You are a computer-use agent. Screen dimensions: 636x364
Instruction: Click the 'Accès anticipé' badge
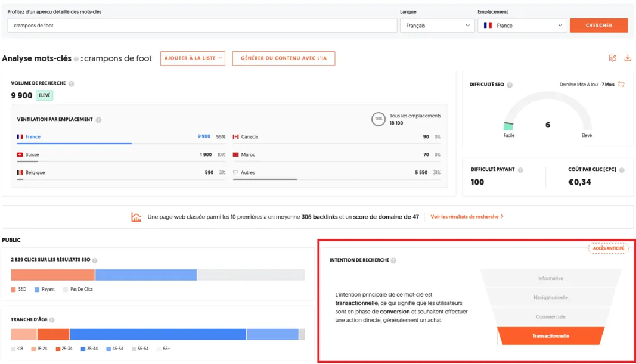[x=608, y=248]
